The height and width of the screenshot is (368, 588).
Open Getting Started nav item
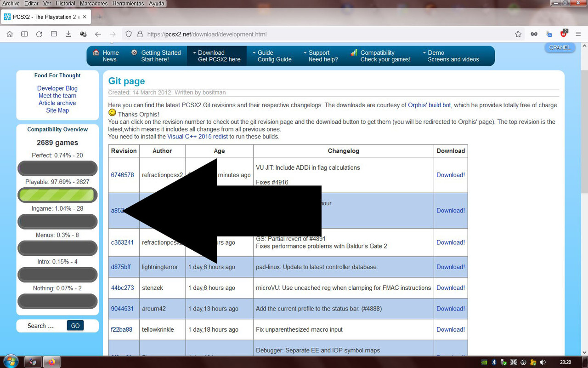pyautogui.click(x=157, y=56)
